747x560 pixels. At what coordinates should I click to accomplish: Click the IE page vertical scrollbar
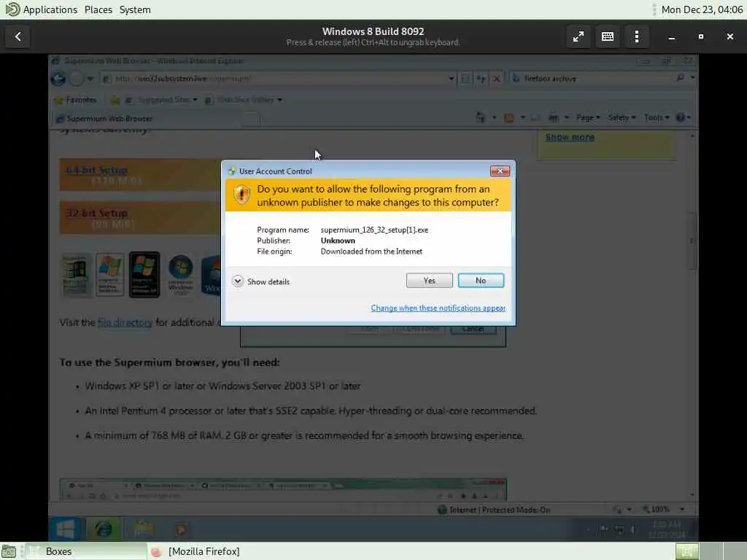point(692,315)
